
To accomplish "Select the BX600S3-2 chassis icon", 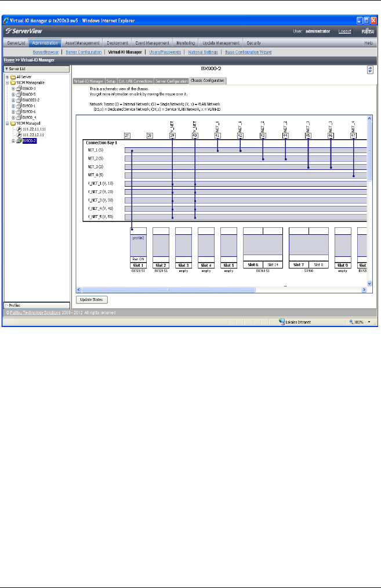I will point(19,100).
